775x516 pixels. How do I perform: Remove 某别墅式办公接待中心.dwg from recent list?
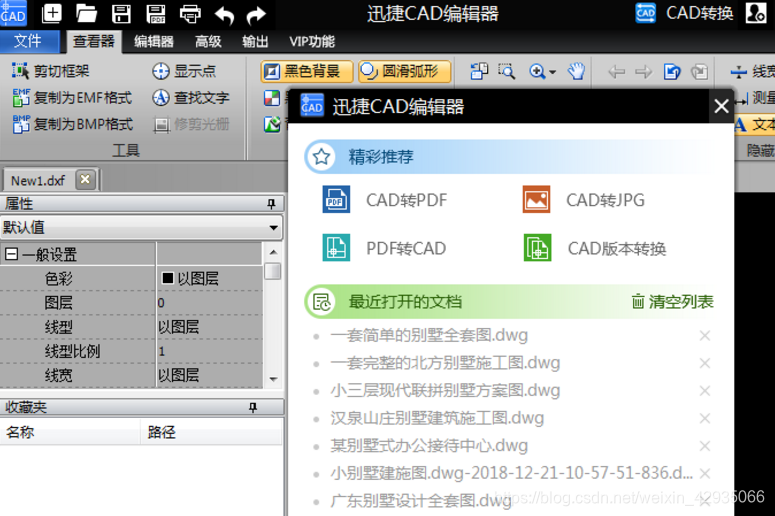point(705,446)
